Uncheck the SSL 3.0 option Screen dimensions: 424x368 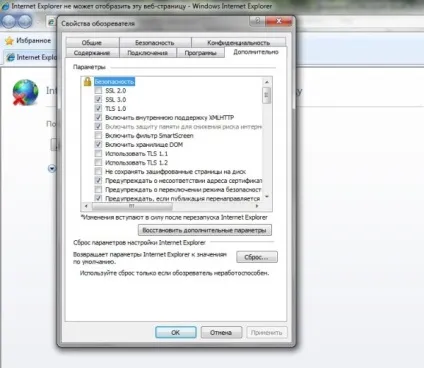click(x=98, y=99)
